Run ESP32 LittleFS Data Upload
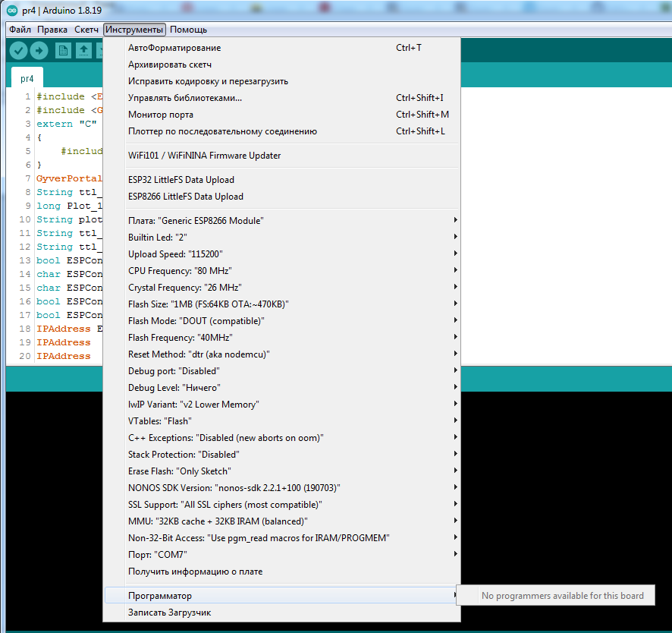Viewport: 672px width, 633px height. [281, 180]
